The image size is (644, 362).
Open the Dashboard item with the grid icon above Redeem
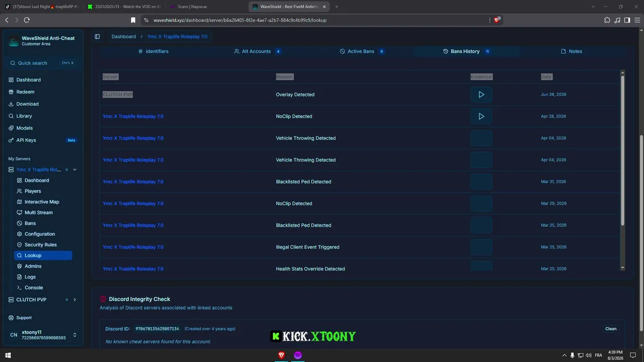[x=28, y=80]
